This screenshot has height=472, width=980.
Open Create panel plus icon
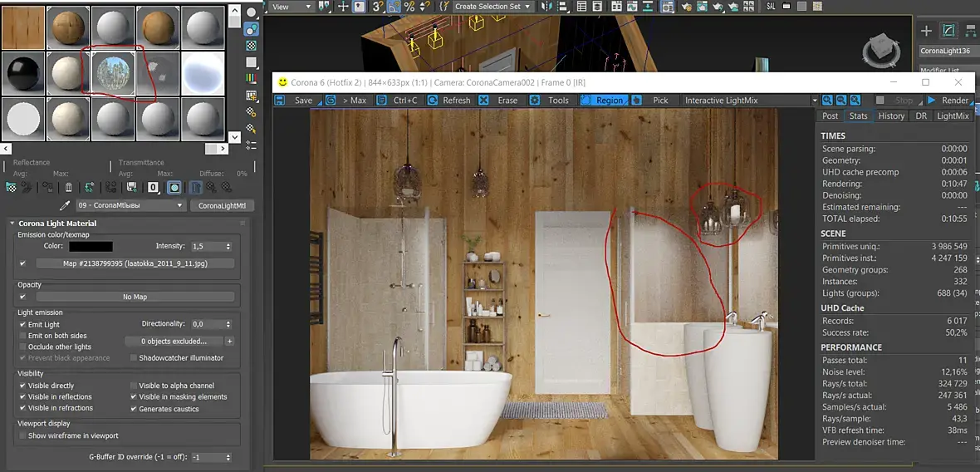click(927, 31)
